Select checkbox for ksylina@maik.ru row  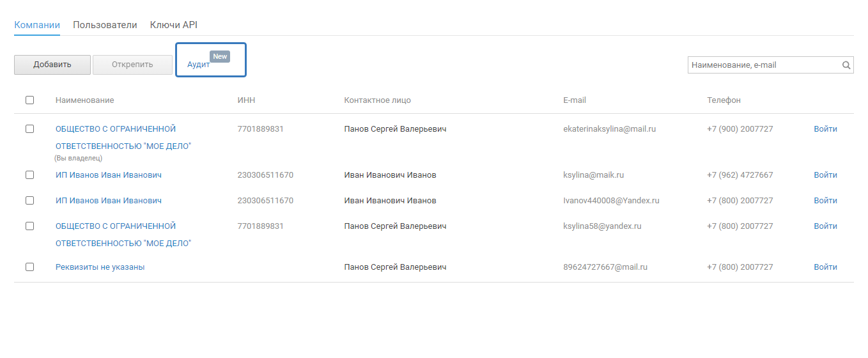point(30,175)
